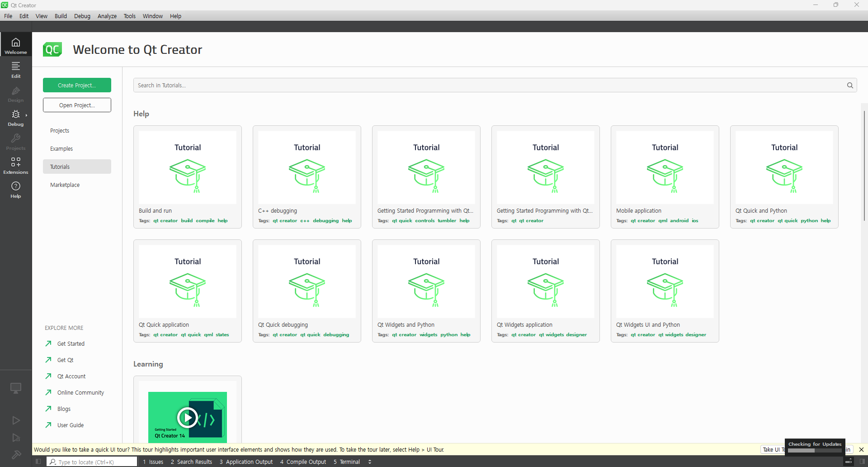Open the File menu

8,16
